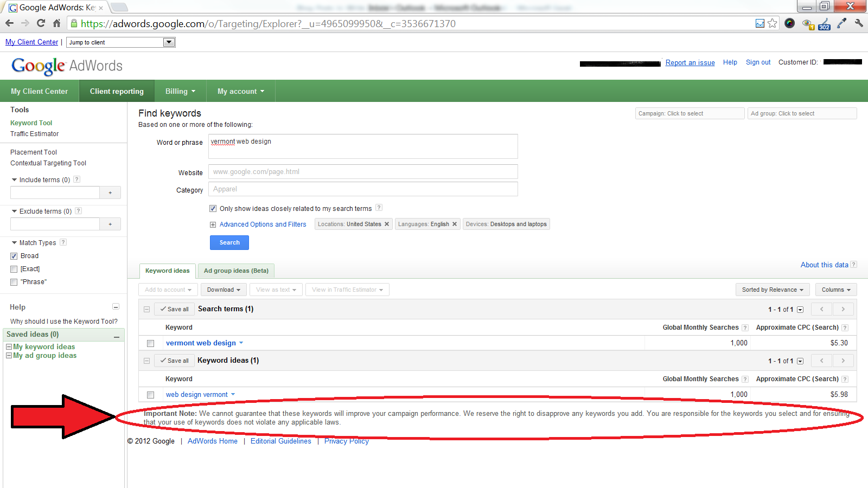Open help for Search terms Global Monthly Searches
This screenshot has width=868, height=488.
coord(745,328)
